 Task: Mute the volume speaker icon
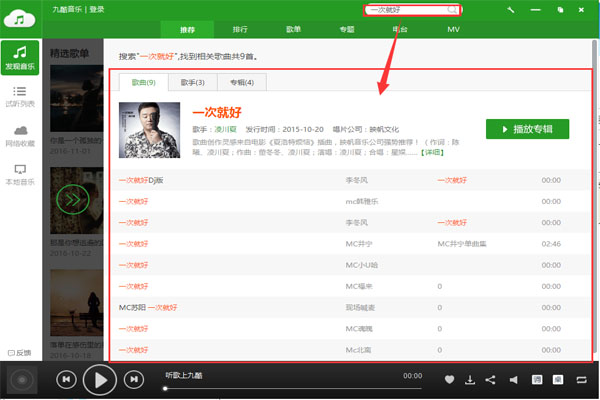click(x=514, y=380)
